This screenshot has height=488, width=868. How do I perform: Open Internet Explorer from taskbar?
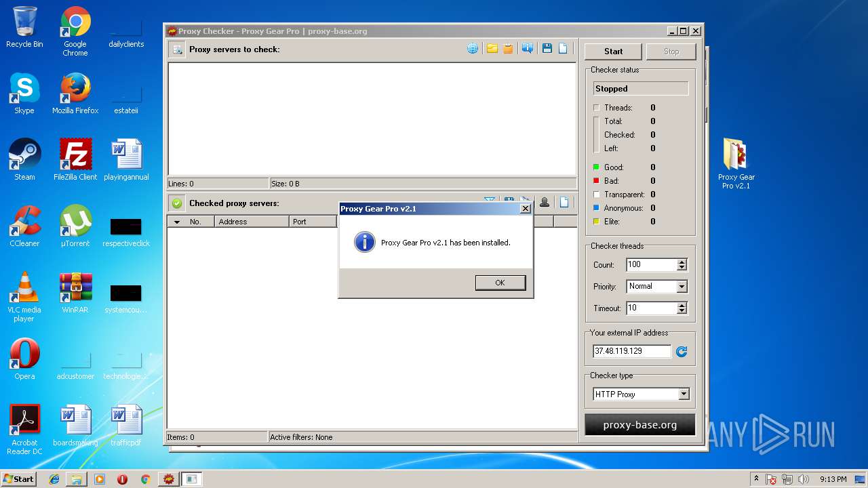[x=54, y=479]
